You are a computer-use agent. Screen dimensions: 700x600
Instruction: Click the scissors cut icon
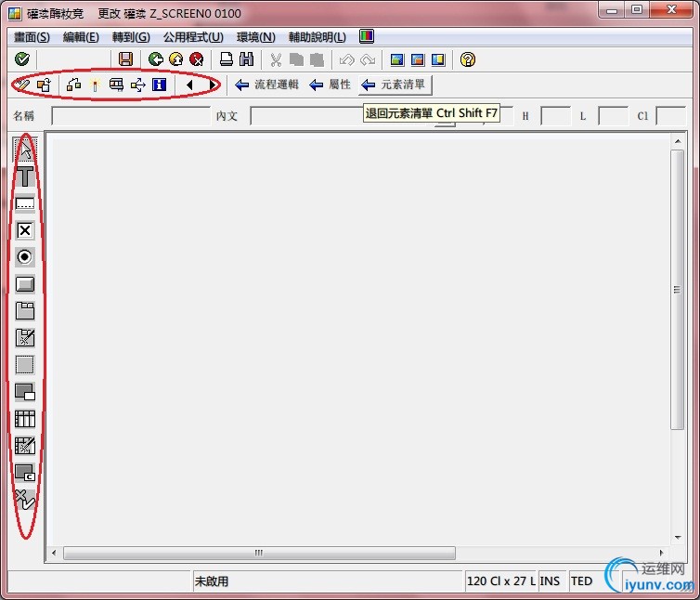point(276,59)
